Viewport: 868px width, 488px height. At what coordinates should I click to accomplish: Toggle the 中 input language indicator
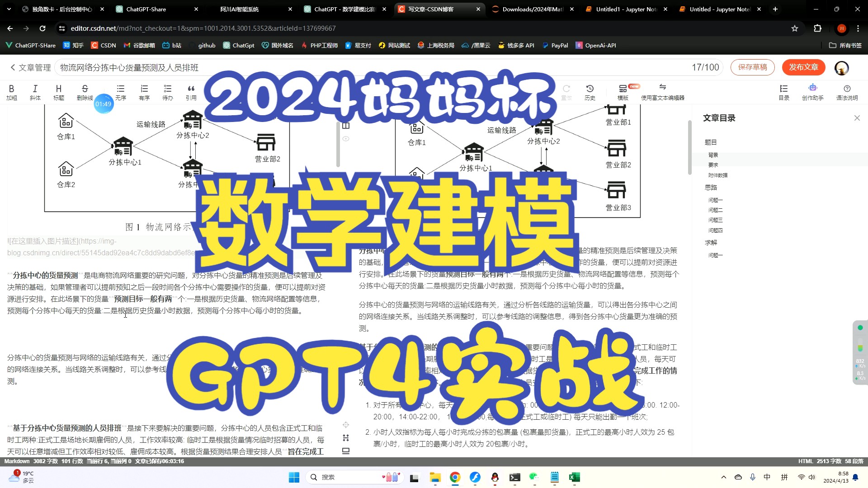click(767, 477)
